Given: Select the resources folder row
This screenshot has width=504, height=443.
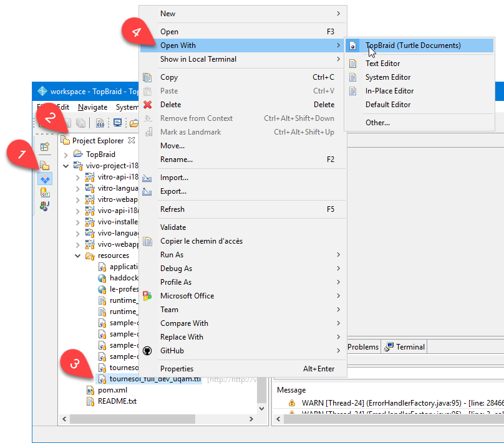Looking at the screenshot, I should point(107,255).
